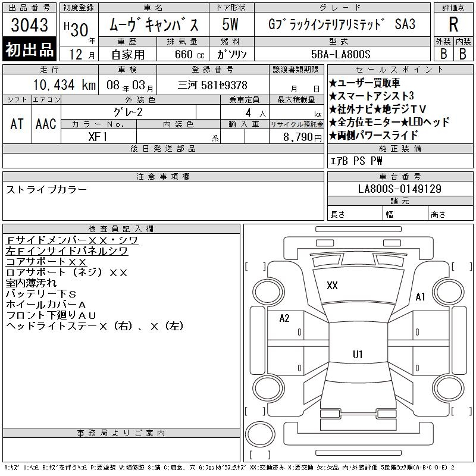The width and height of the screenshot is (476, 476).
Task: Click inspector note 左Fインサイドパネルシワ
Action: (67, 251)
